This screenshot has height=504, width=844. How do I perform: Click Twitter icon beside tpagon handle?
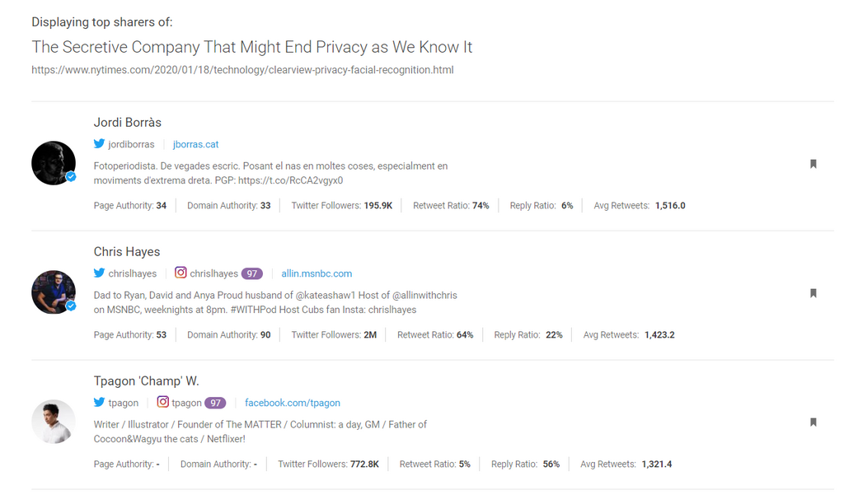coord(99,403)
